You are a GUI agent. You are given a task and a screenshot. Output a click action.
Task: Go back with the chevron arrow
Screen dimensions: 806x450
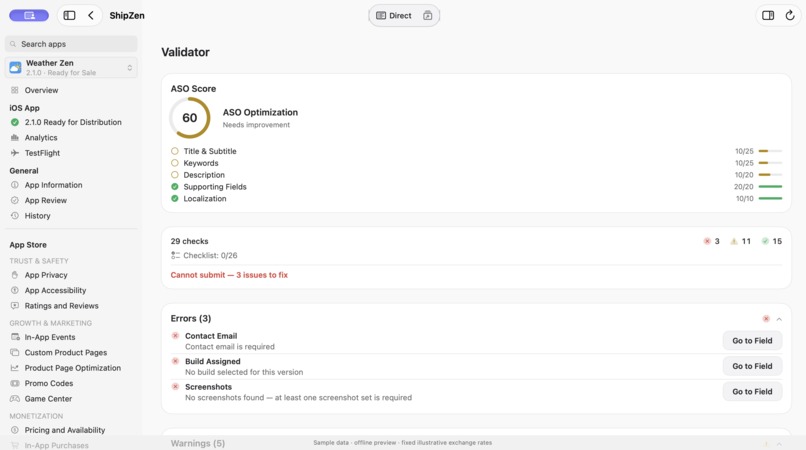click(91, 15)
